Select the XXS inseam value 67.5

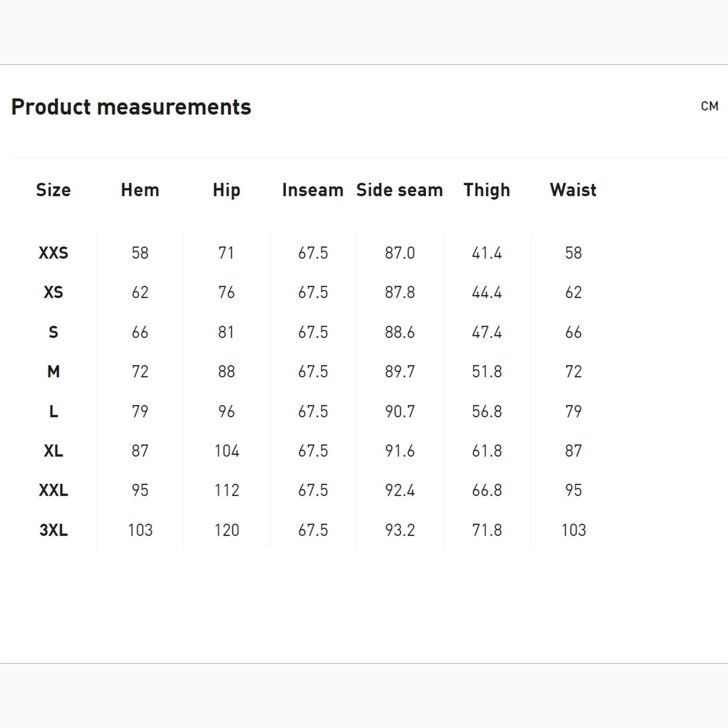(x=313, y=253)
